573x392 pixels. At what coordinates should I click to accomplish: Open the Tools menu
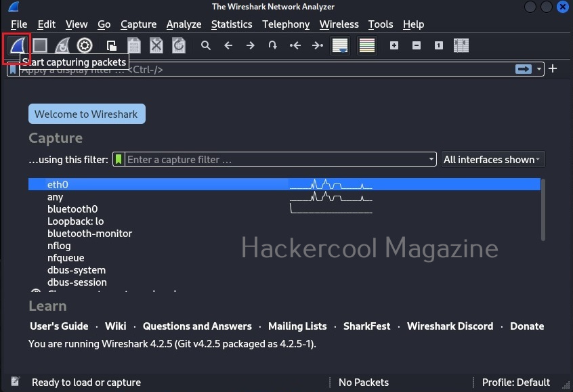point(381,24)
